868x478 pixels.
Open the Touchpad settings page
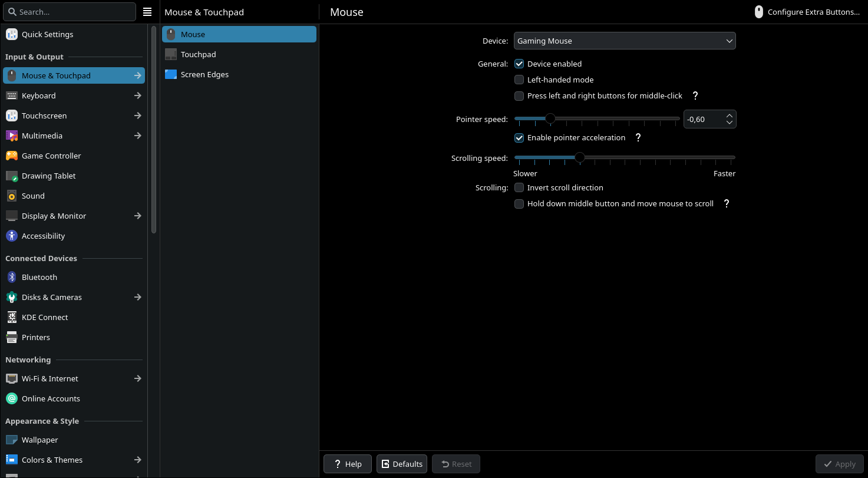click(x=239, y=54)
